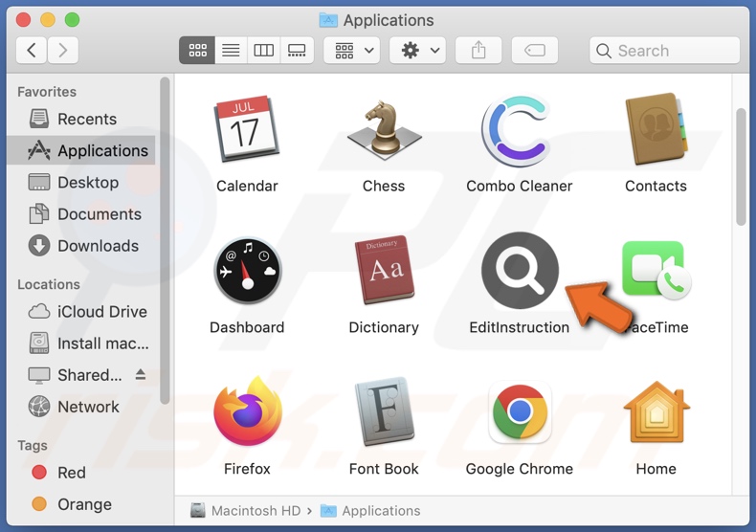Click the Edit Tags toolbar button
Viewport: 756px width, 532px height.
[x=535, y=50]
